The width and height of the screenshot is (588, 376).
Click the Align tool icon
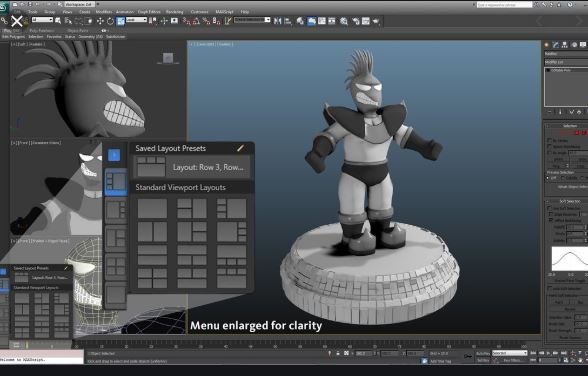(288, 21)
